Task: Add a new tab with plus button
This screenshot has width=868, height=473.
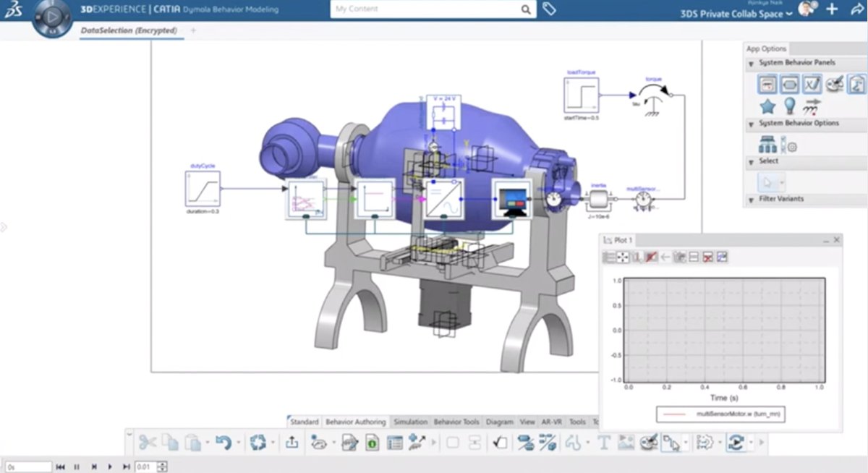Action: 193,31
